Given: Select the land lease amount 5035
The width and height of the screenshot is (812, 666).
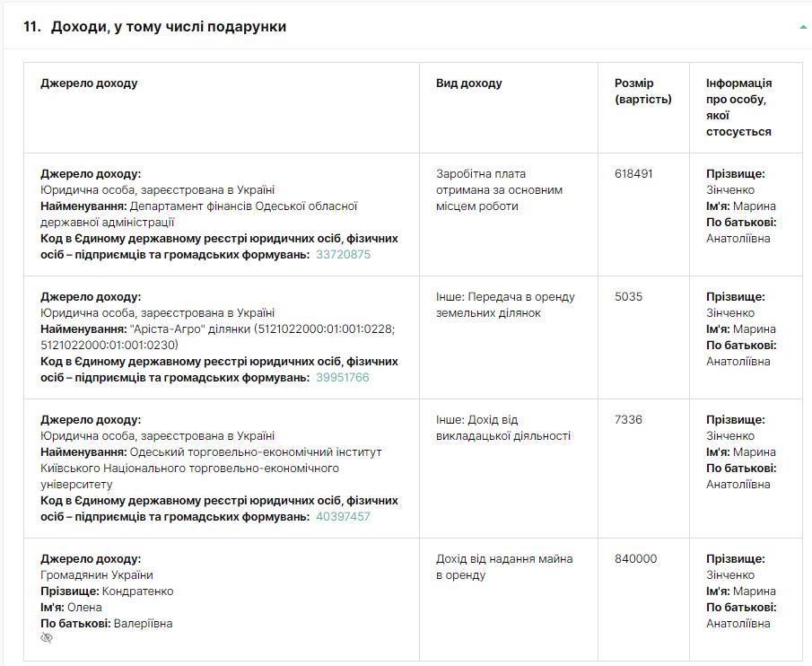Looking at the screenshot, I should 628,297.
